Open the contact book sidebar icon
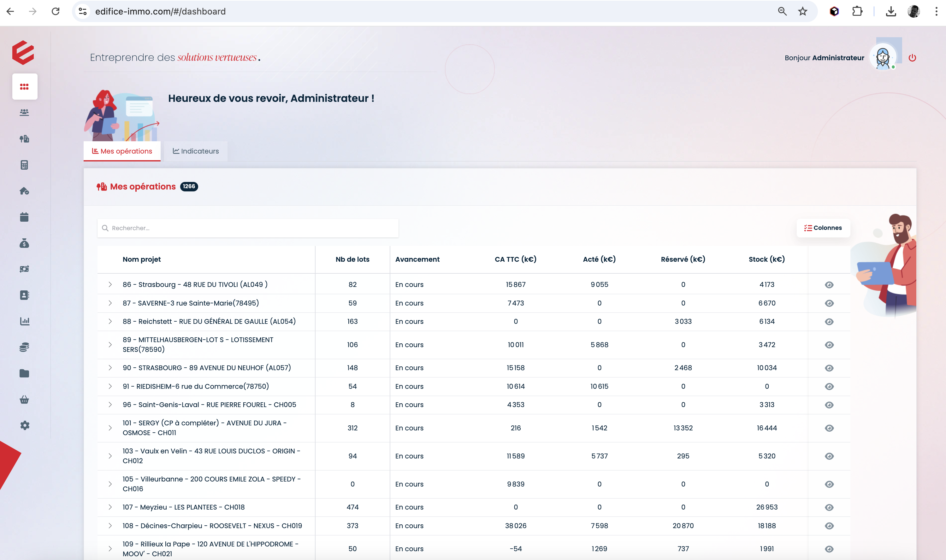The image size is (946, 560). [x=25, y=295]
